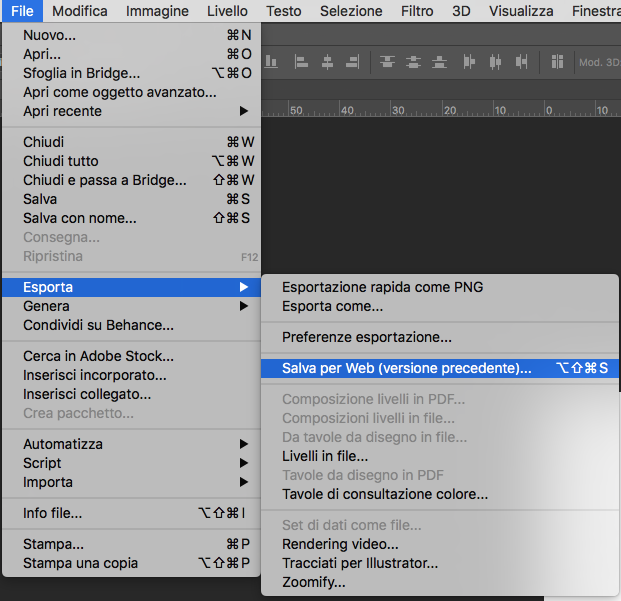Choose Chiudi tutto

[131, 161]
